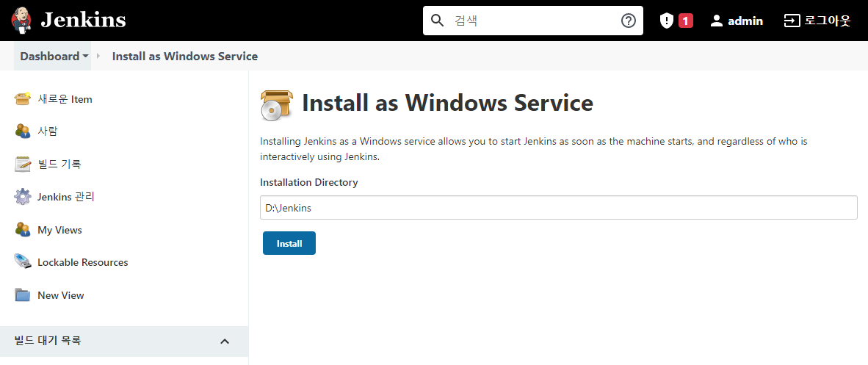
Task: Click the Installation Directory label
Action: click(309, 182)
